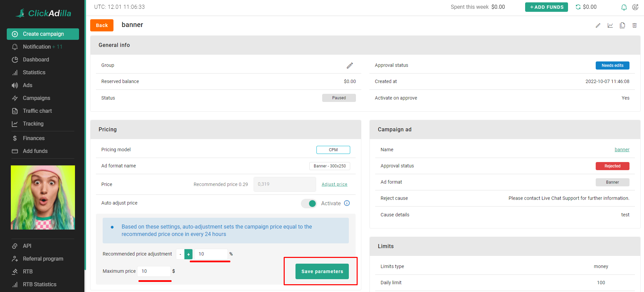Toggle the Auto adjust price switch
The height and width of the screenshot is (292, 644).
pos(309,204)
